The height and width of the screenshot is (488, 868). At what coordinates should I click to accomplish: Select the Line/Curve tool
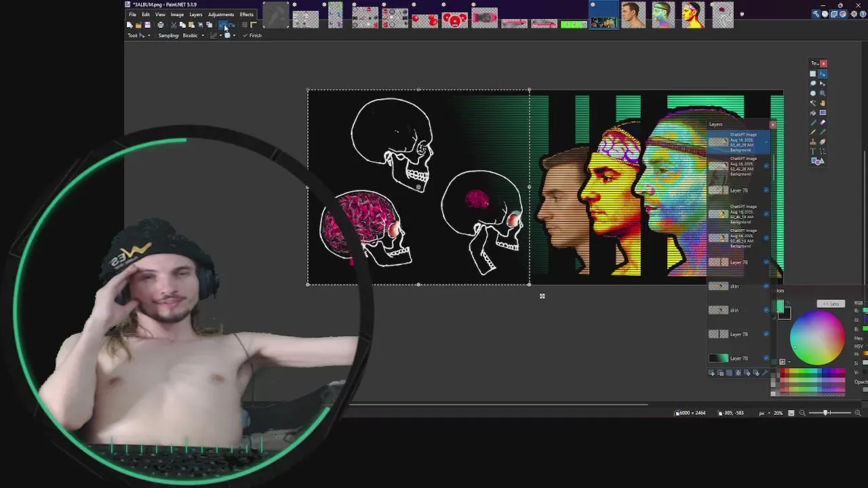(x=823, y=151)
